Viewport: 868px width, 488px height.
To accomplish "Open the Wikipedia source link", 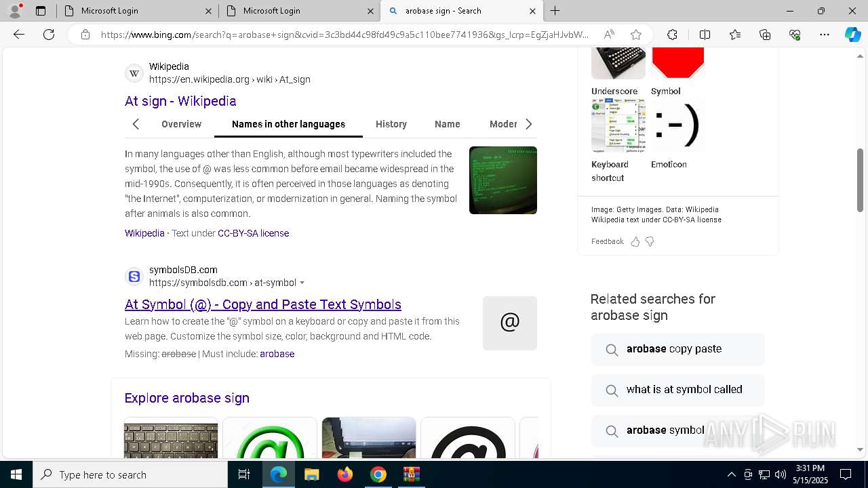I will (x=144, y=233).
